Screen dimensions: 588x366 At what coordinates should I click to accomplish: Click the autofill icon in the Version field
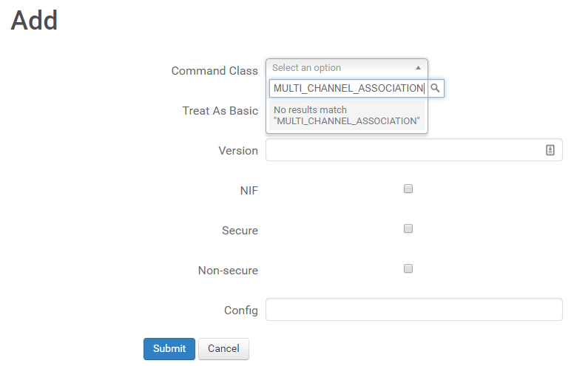(x=550, y=150)
